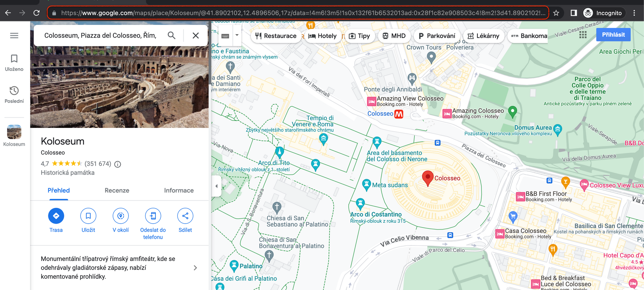Filter map by Restaurace
The image size is (644, 290).
[276, 36]
